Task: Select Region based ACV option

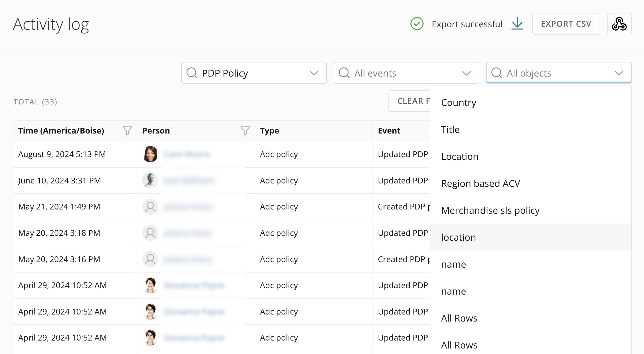Action: (x=481, y=183)
